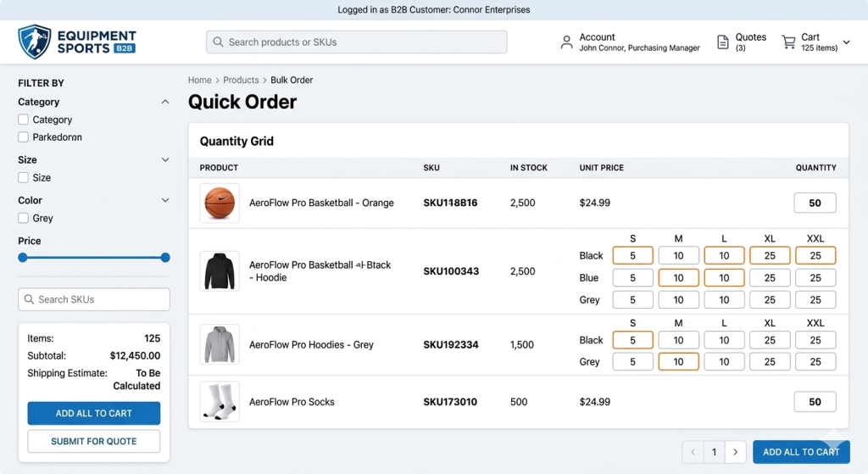Expand the Size filter section
Image resolution: width=868 pixels, height=474 pixels.
(x=165, y=159)
